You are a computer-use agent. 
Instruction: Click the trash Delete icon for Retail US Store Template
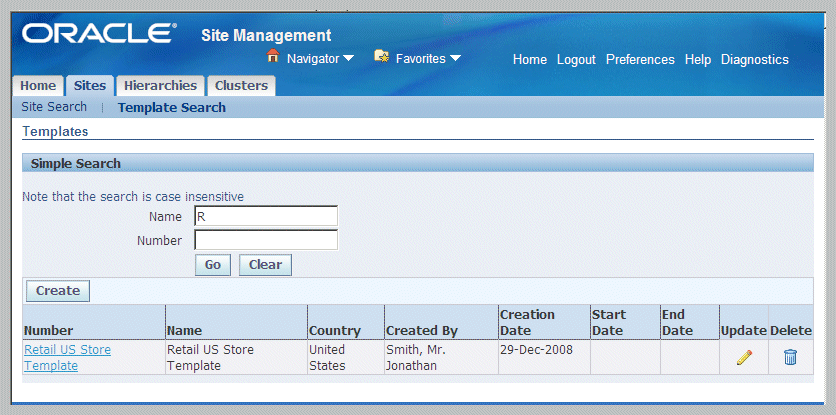(790, 357)
